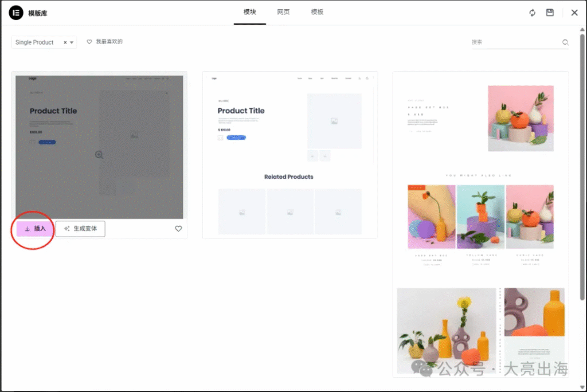Preview first template via zoom magnifier
The image size is (587, 392).
(99, 155)
